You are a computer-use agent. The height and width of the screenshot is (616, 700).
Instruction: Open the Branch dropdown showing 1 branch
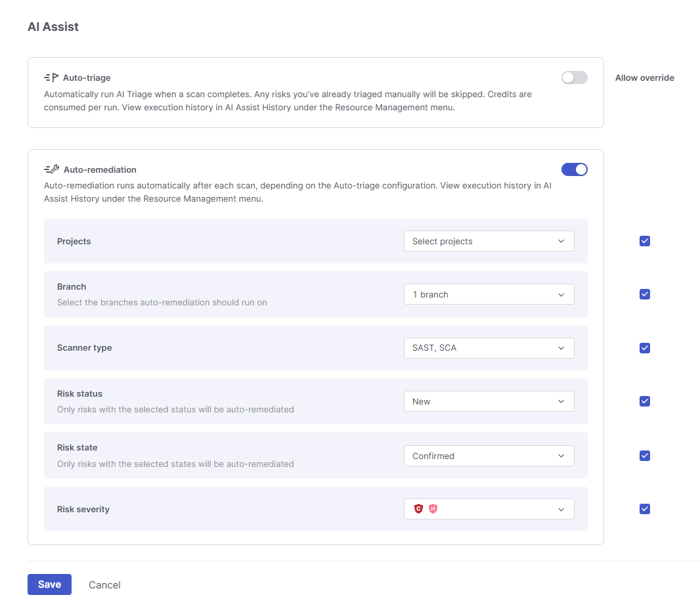(489, 294)
